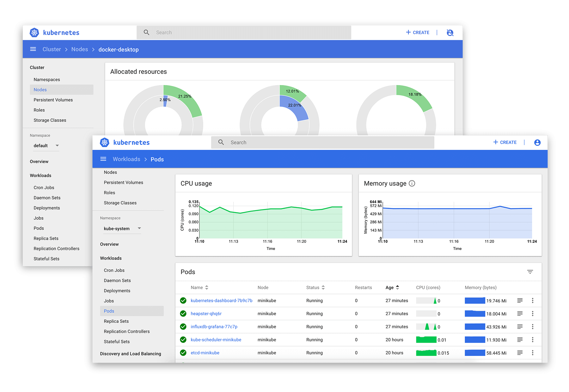The height and width of the screenshot is (392, 569).
Task: Open actions menu for kubernetes-dashboard-7b9c7b pod
Action: click(533, 300)
